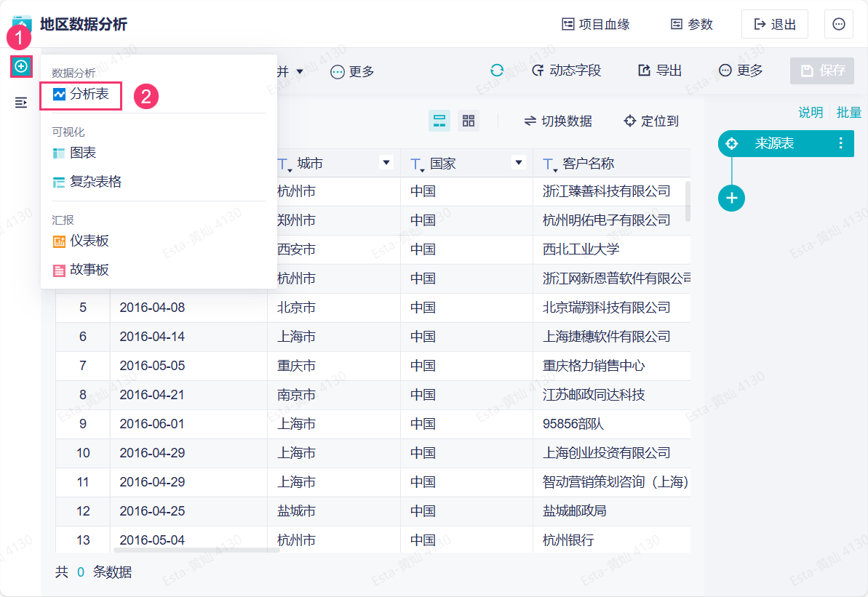Click 切换数据
The width and height of the screenshot is (868, 597).
click(x=558, y=121)
